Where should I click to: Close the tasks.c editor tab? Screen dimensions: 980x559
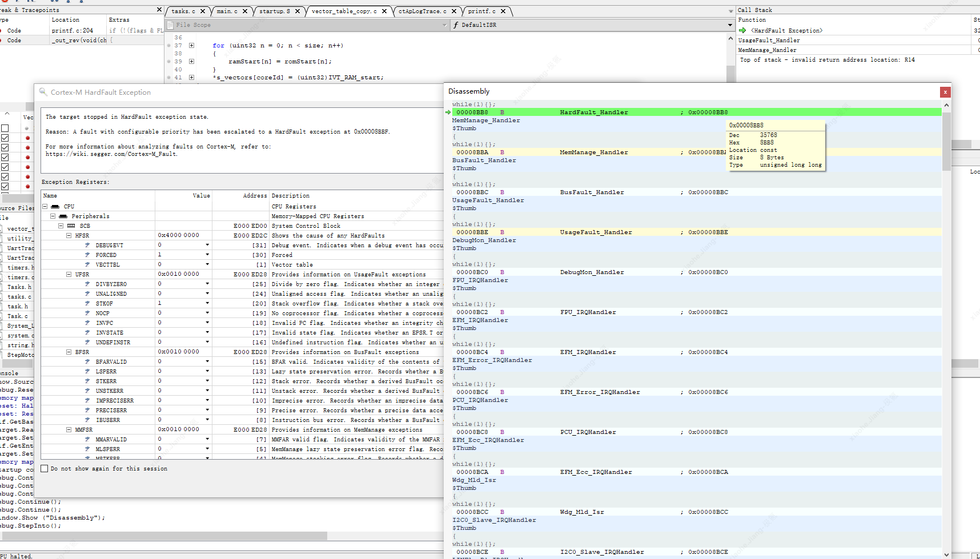point(203,11)
